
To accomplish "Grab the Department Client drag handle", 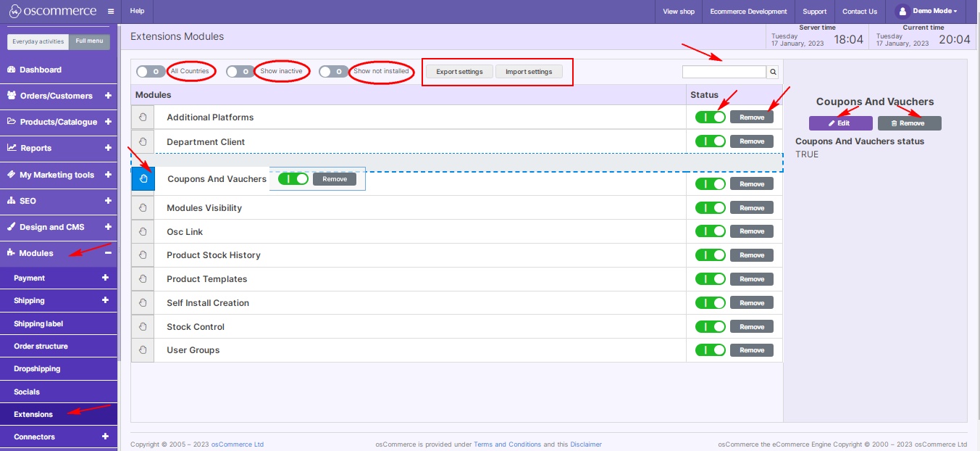I will tap(143, 142).
